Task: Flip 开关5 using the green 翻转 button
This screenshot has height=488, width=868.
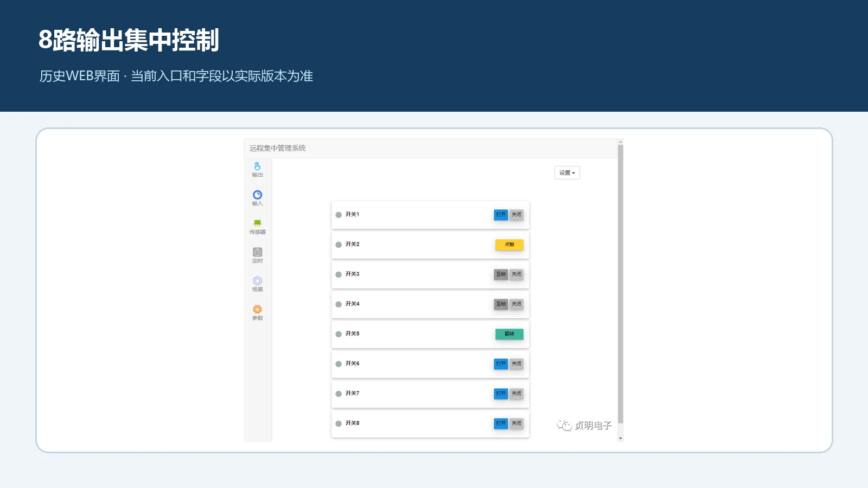Action: [509, 334]
